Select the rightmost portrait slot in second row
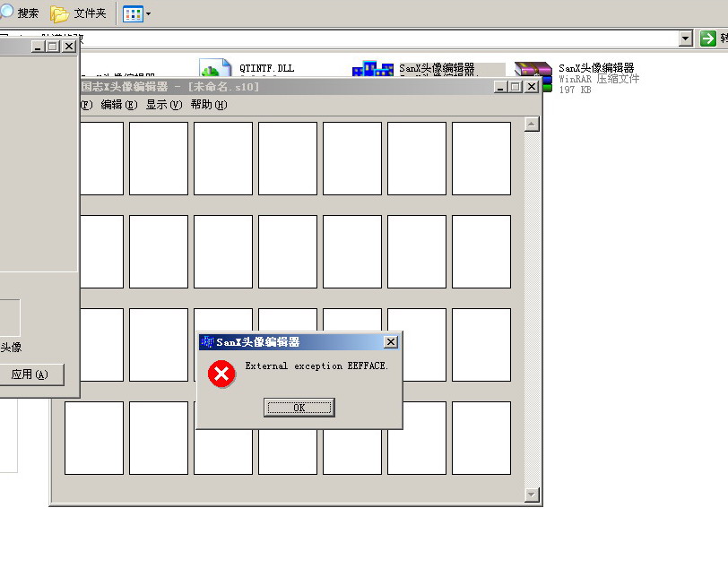This screenshot has width=728, height=568. [x=481, y=252]
